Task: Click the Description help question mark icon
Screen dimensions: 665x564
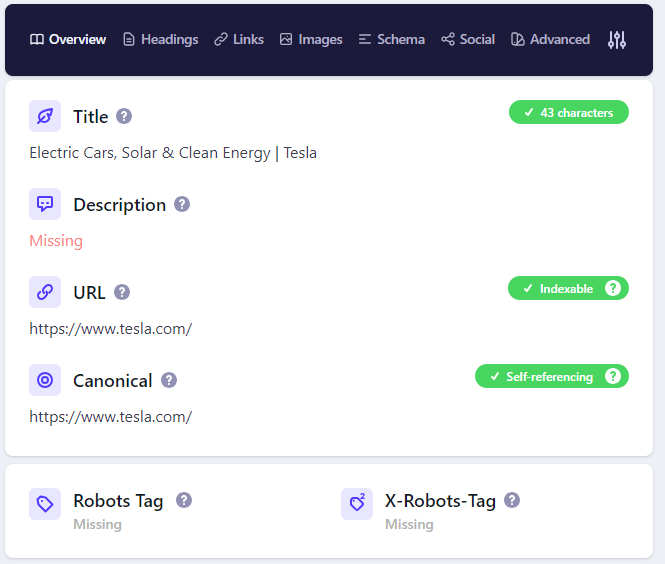Action: pos(182,204)
